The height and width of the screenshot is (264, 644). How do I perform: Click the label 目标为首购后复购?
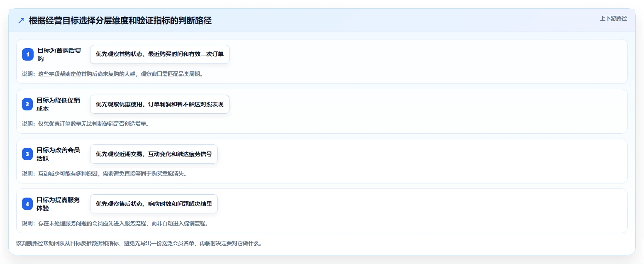tap(59, 54)
